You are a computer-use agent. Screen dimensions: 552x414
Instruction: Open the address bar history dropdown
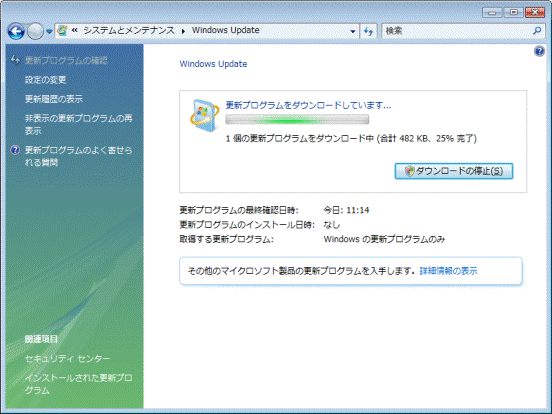coord(353,31)
